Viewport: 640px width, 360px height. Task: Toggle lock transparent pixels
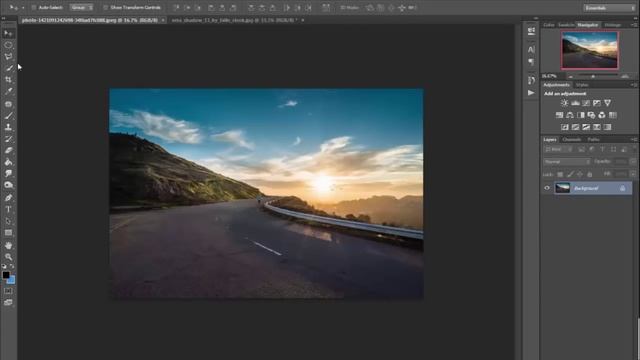pos(560,174)
